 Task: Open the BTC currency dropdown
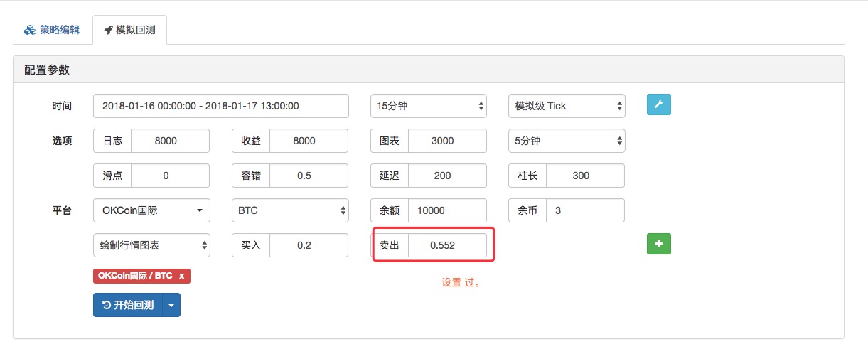coord(290,210)
